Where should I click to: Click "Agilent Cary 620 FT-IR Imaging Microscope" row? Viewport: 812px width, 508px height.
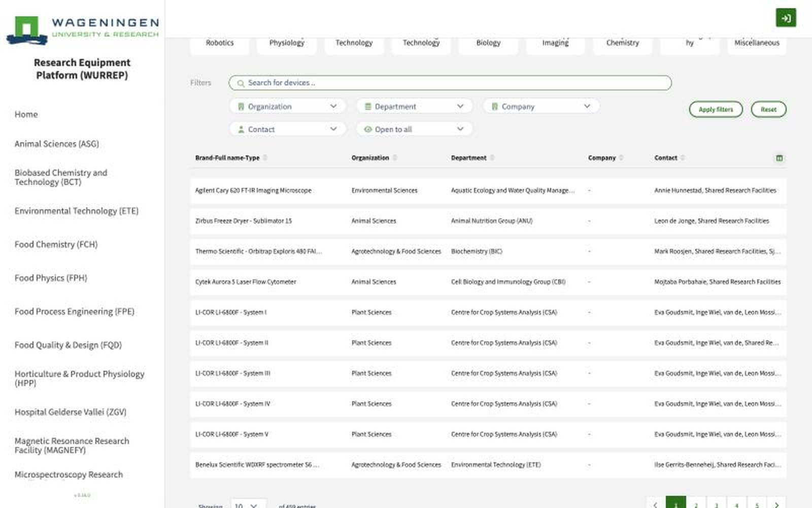click(488, 190)
